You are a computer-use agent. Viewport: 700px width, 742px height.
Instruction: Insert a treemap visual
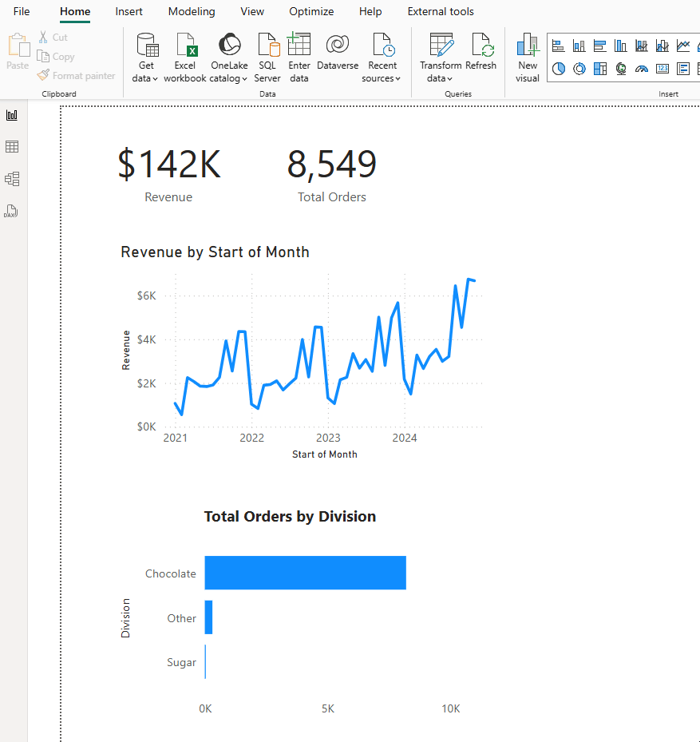pyautogui.click(x=600, y=69)
